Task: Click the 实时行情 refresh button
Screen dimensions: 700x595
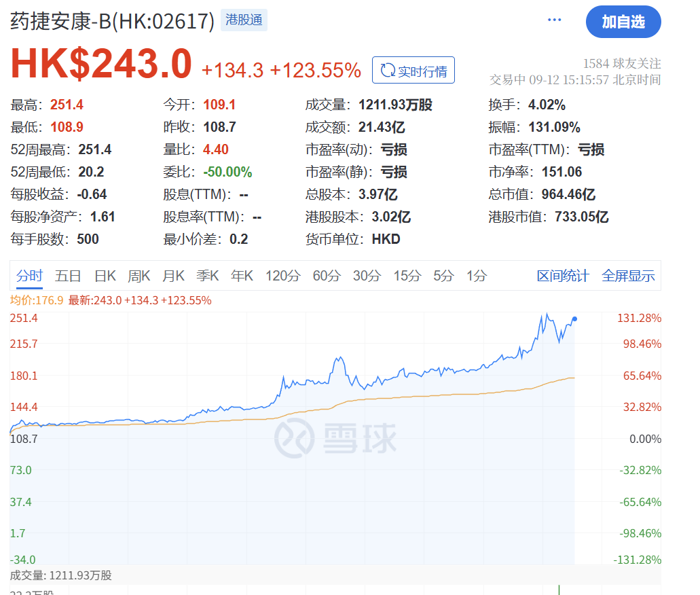Action: coord(413,71)
